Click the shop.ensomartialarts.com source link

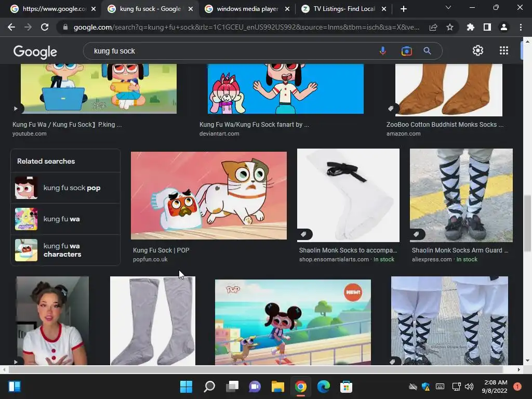point(334,259)
